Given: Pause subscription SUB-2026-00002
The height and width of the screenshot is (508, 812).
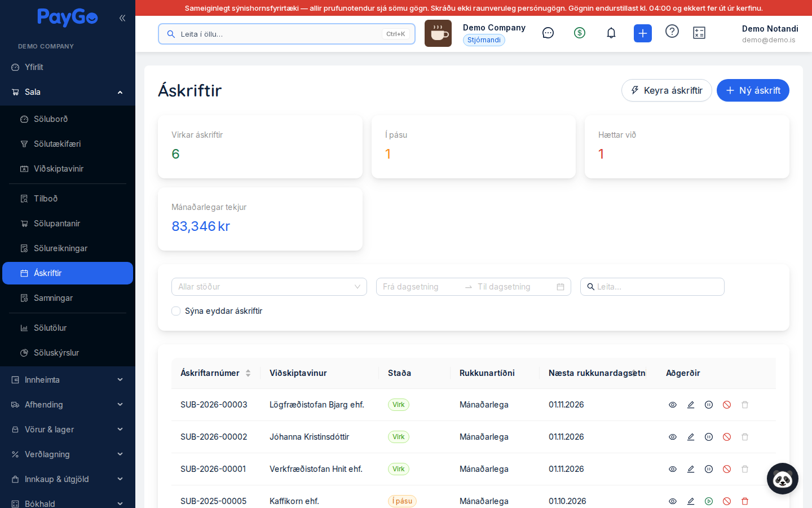Looking at the screenshot, I should point(709,437).
